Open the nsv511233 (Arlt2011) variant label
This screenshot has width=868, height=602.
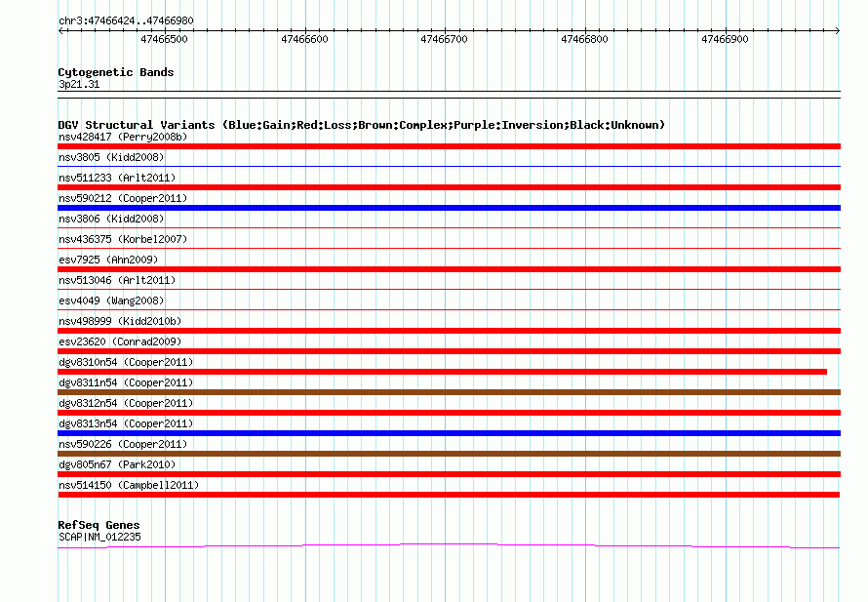click(x=117, y=178)
